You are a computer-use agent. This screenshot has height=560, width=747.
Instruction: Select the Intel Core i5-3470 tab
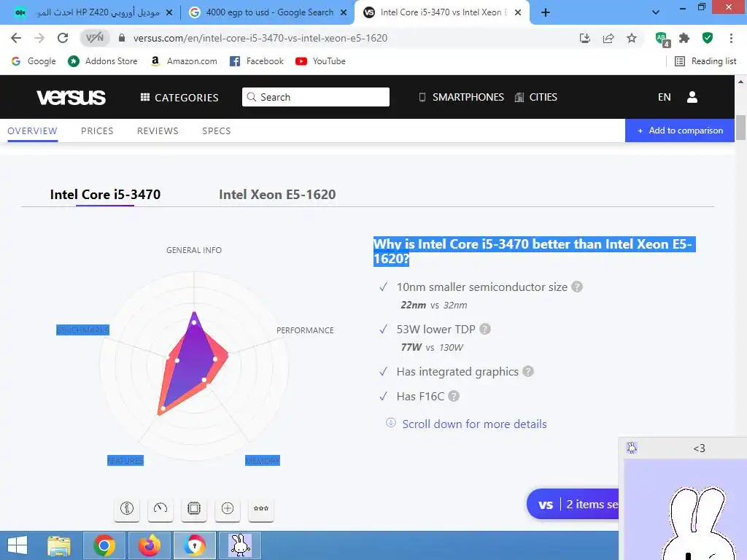point(105,194)
